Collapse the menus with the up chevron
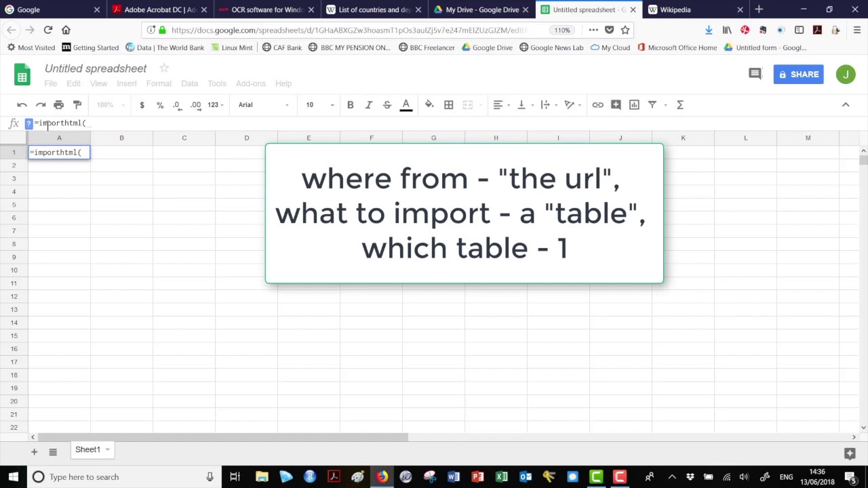The image size is (868, 488). pos(846,104)
